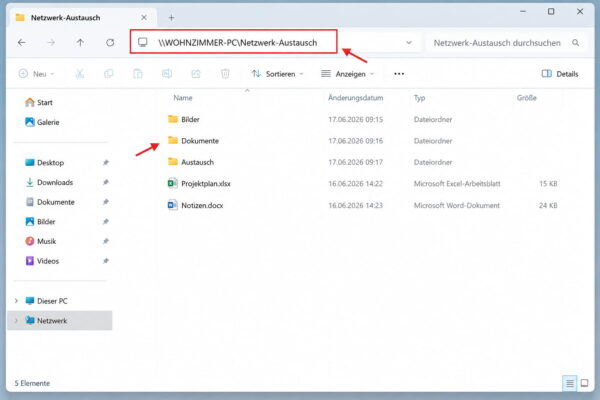This screenshot has height=400, width=600.
Task: Open Musik in the navigation pane
Action: click(x=41, y=241)
